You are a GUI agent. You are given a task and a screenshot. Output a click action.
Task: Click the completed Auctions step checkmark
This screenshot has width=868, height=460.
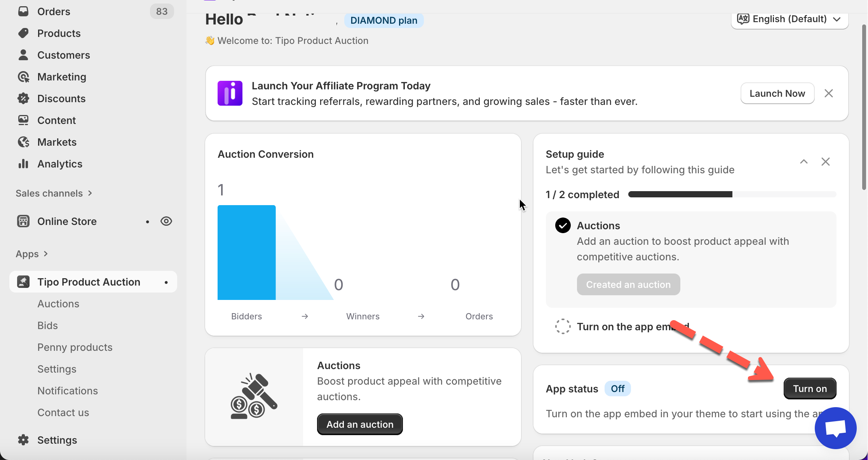point(563,225)
